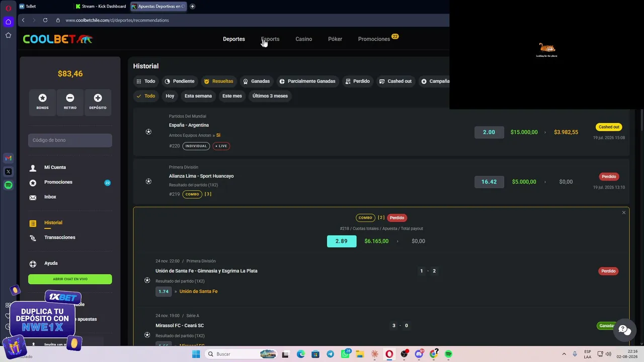Open Inbox in the sidebar
This screenshot has height=362, width=644.
coord(50,197)
